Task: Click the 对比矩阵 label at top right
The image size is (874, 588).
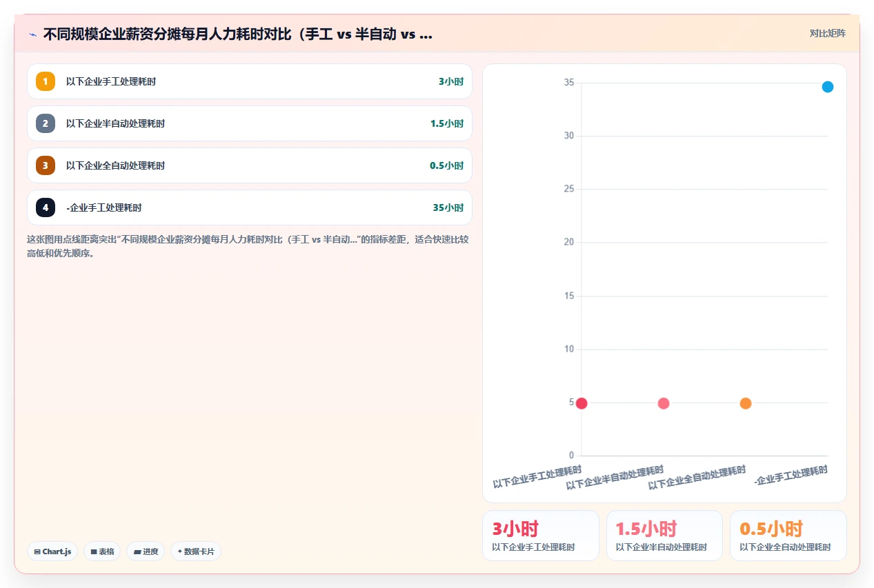Action: (827, 33)
